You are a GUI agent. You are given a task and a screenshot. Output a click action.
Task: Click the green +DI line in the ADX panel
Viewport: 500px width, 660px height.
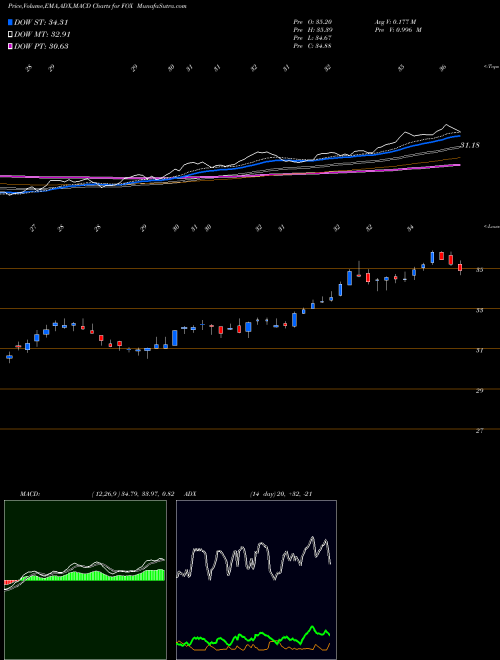[312, 628]
